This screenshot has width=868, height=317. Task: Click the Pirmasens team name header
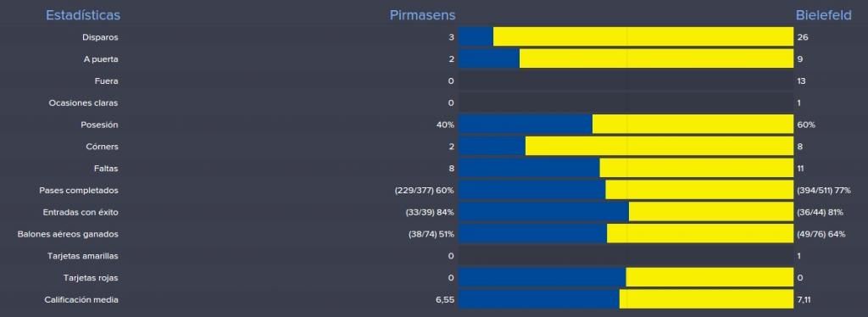422,15
